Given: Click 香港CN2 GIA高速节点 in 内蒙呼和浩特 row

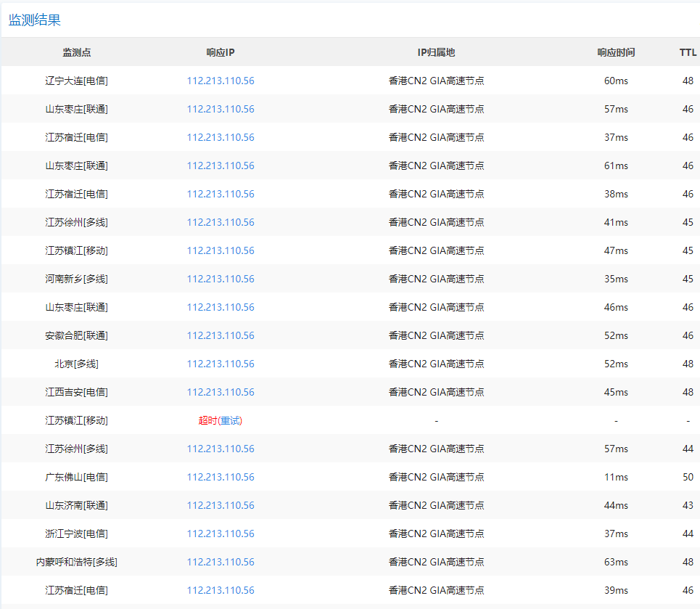Looking at the screenshot, I should (x=436, y=562).
